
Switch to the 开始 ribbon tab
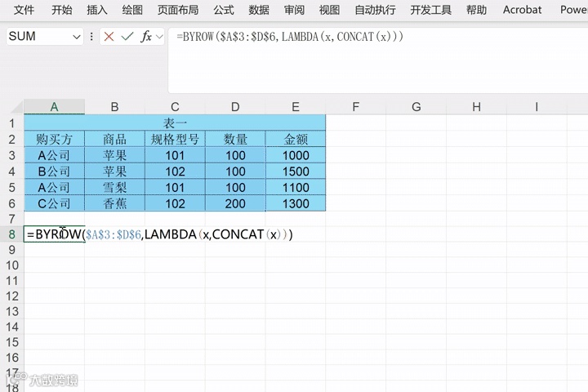(61, 10)
